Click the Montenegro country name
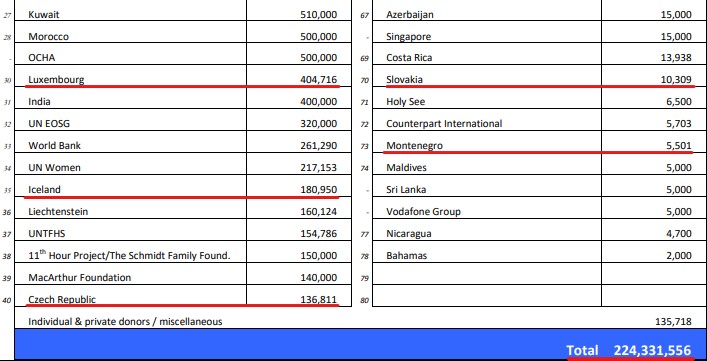The width and height of the screenshot is (707, 361). 414,146
